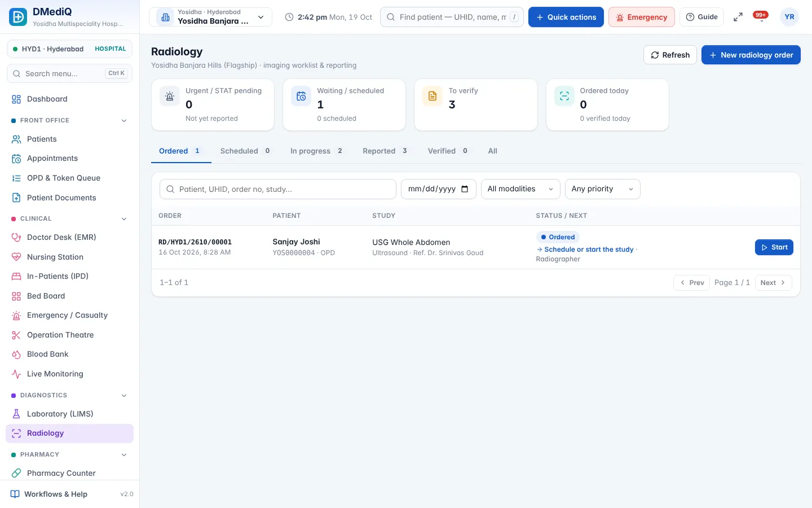The image size is (812, 508).
Task: Open Appointments from the sidebar
Action: tap(69, 159)
